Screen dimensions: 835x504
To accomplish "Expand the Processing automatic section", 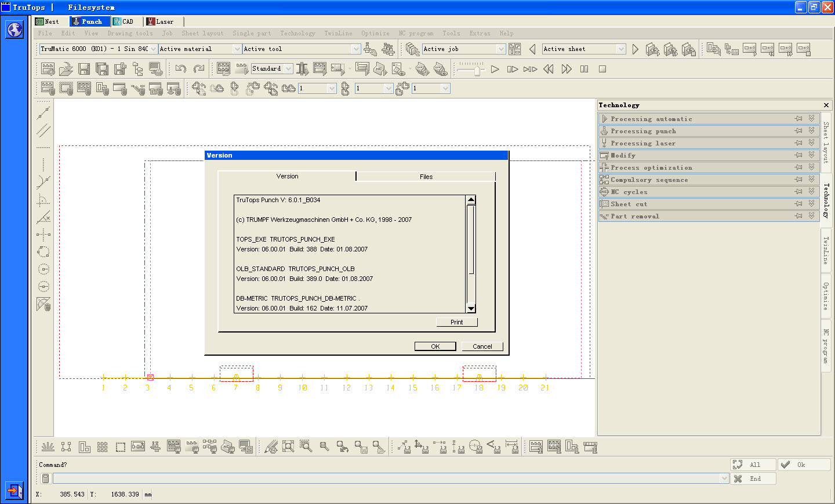I will (811, 118).
